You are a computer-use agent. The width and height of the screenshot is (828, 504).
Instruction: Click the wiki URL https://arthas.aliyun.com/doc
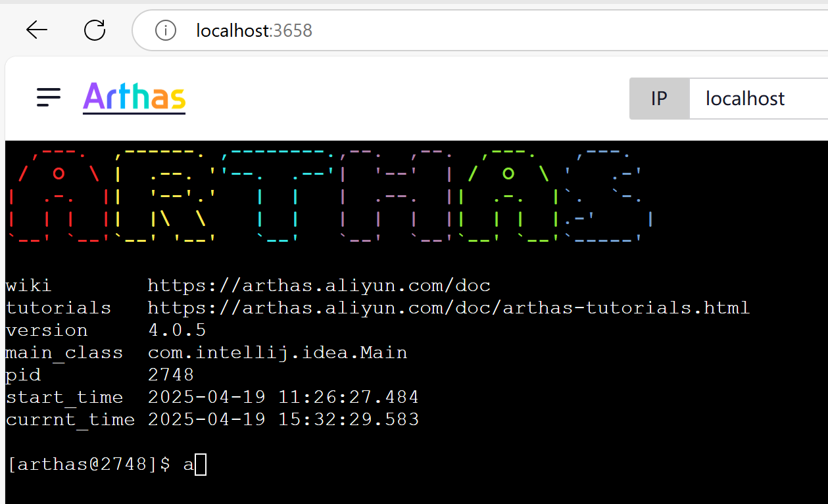coord(319,286)
